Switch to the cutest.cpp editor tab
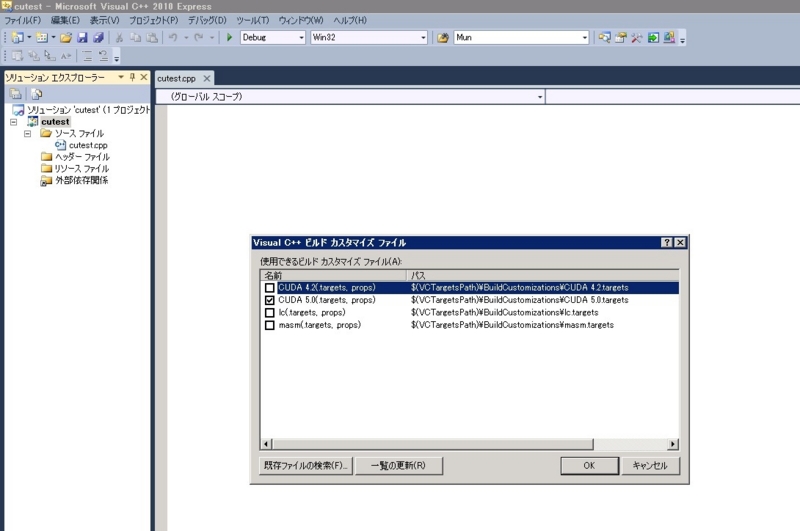 [177, 79]
